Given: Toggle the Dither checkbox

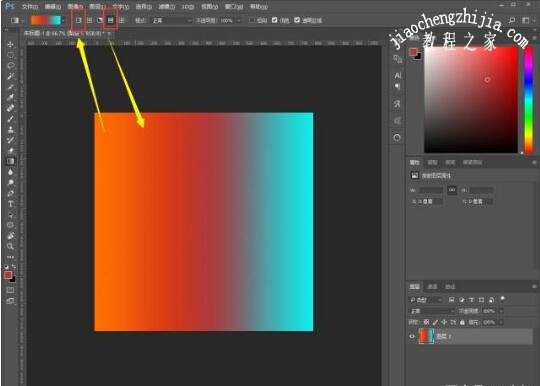Looking at the screenshot, I should click(274, 20).
